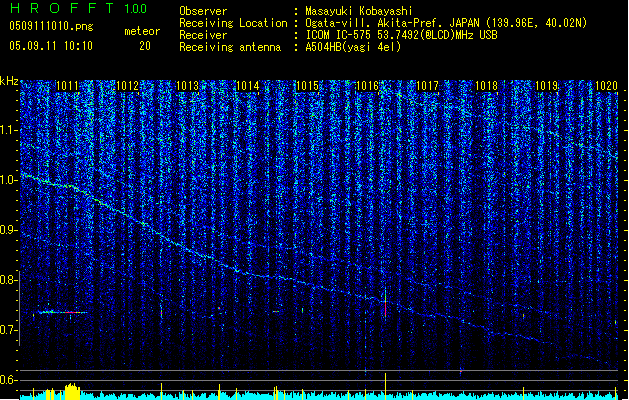Click the 0.7 frequency axis label

click(9, 330)
